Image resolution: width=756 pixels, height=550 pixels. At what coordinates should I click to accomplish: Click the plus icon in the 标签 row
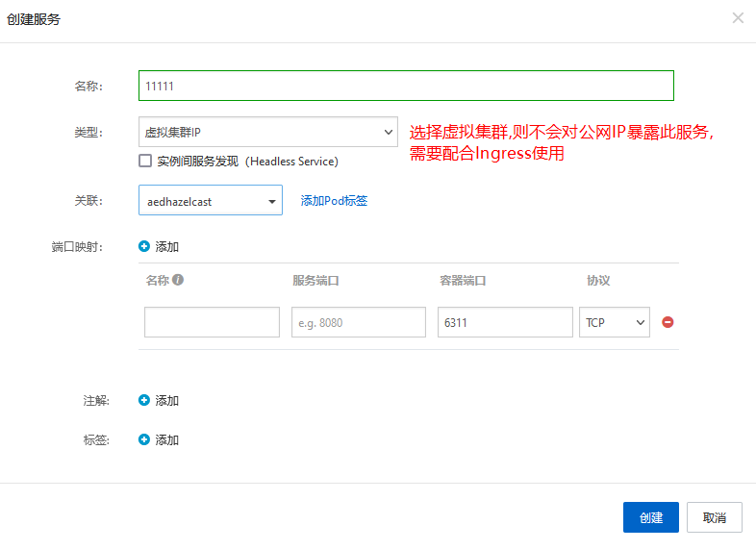point(144,439)
